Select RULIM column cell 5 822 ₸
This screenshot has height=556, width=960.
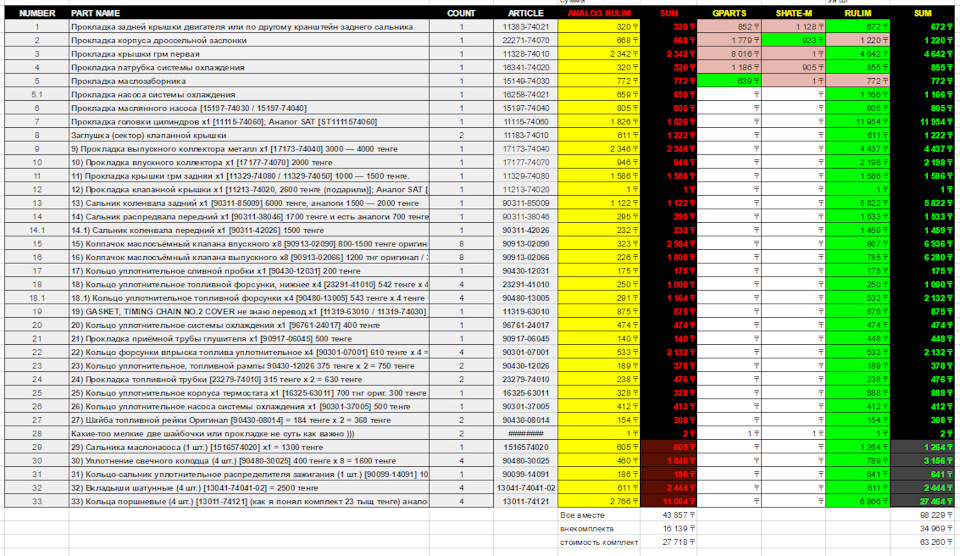[858, 203]
